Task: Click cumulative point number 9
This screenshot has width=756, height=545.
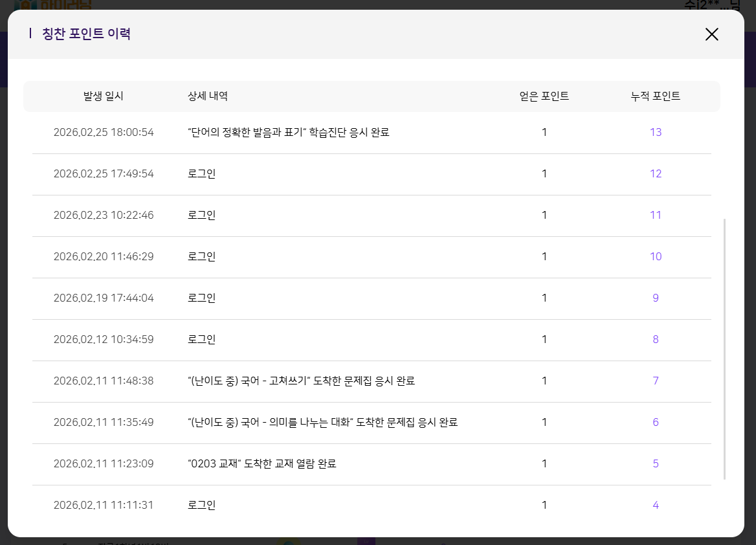Action: (x=655, y=298)
